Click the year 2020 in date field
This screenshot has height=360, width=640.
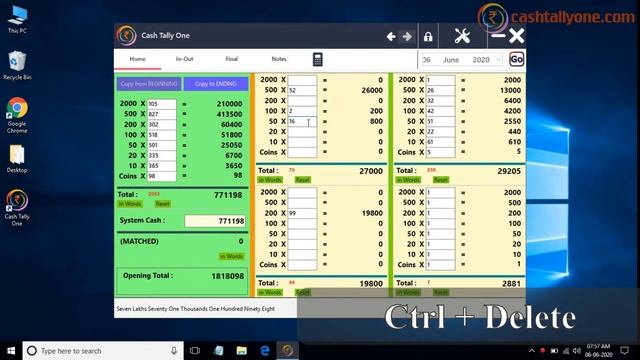(x=481, y=60)
